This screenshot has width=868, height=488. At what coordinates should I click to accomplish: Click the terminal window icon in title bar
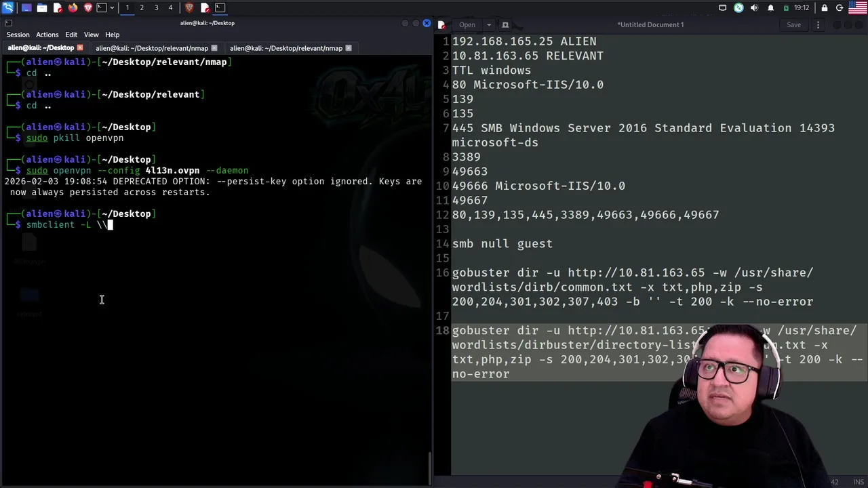(8, 23)
